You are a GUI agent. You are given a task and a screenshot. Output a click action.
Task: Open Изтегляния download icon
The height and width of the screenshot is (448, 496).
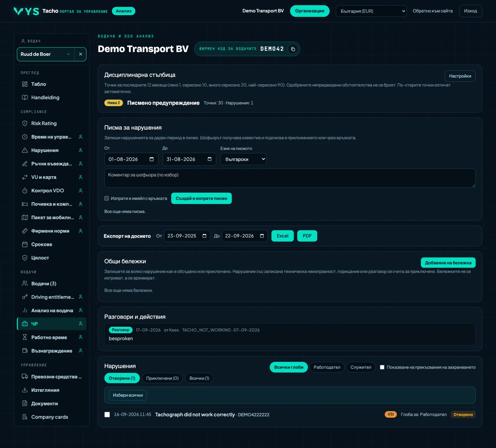[25, 390]
